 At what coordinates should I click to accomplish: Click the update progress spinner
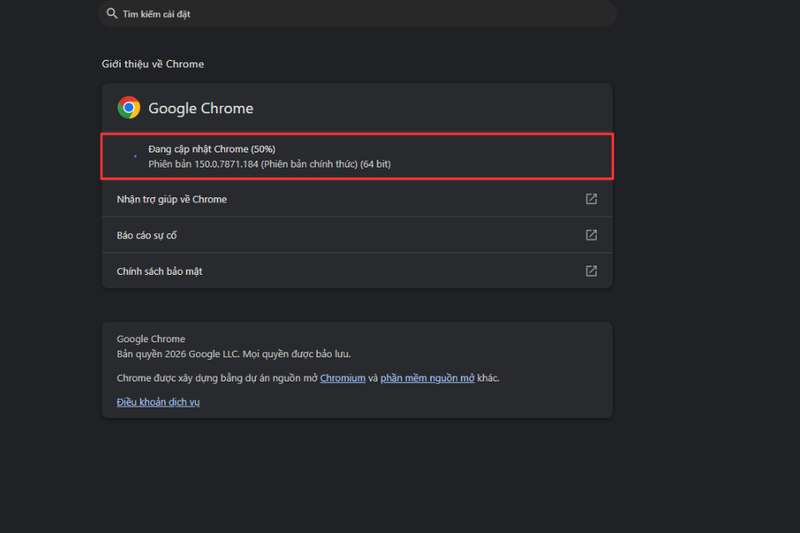135,156
